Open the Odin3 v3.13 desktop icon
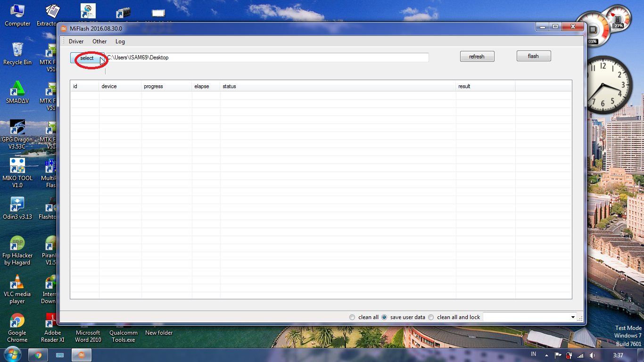Screen dimensions: 644x362 pos(17,208)
